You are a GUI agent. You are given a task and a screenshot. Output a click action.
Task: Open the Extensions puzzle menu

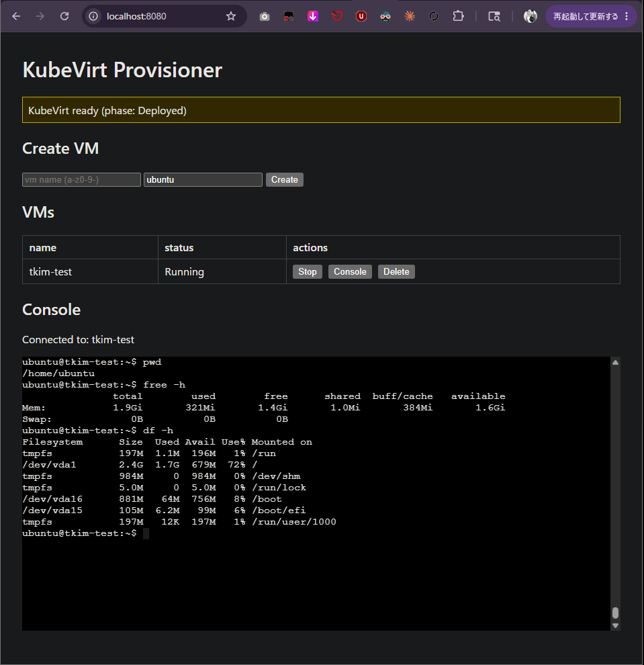(x=458, y=17)
